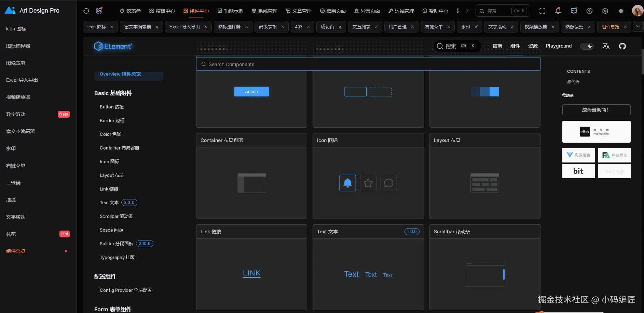
Task: Toggle the dark mode switch in the Element header
Action: (587, 46)
